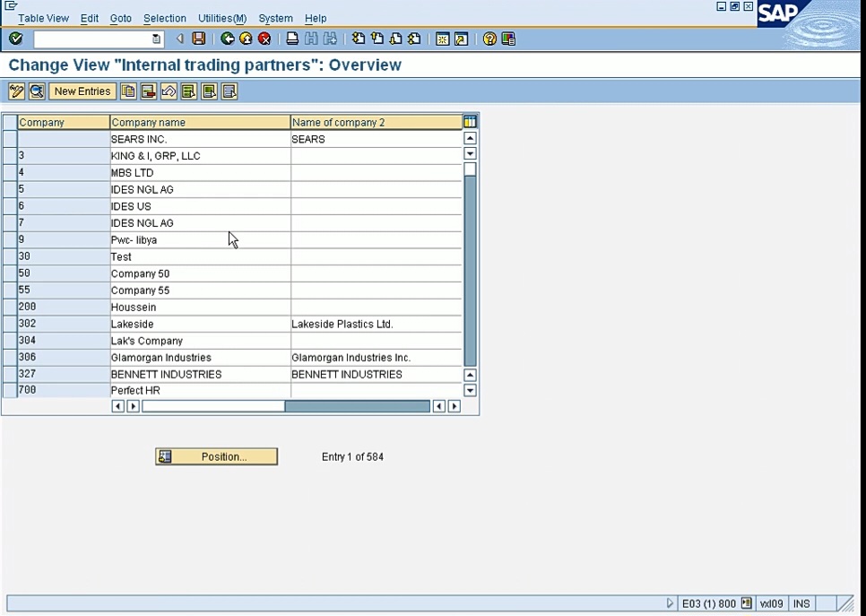Jump to last page icon
The width and height of the screenshot is (866, 616).
tap(414, 39)
